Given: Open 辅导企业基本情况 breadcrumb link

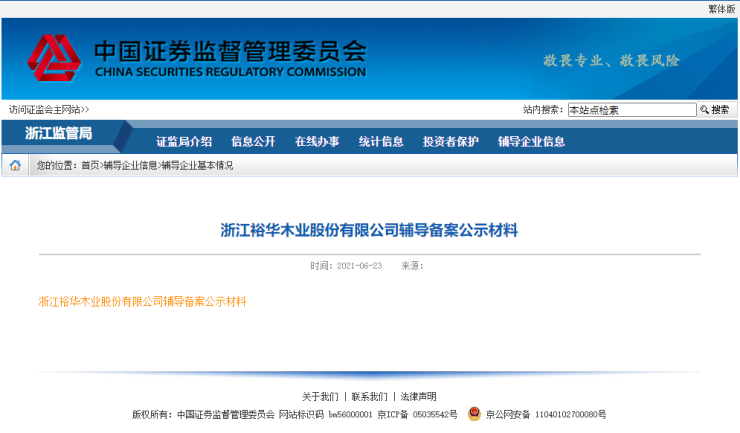Looking at the screenshot, I should point(197,166).
